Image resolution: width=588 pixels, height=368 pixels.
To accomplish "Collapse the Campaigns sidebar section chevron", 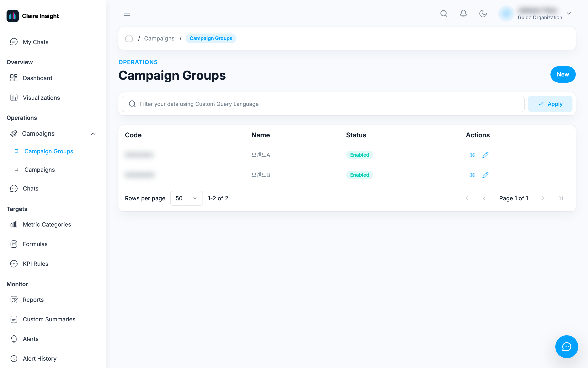I will (x=93, y=134).
